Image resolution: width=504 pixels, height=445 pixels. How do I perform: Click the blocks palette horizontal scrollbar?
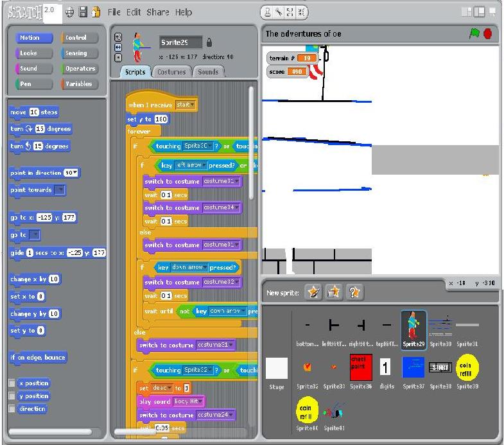[x=51, y=432]
